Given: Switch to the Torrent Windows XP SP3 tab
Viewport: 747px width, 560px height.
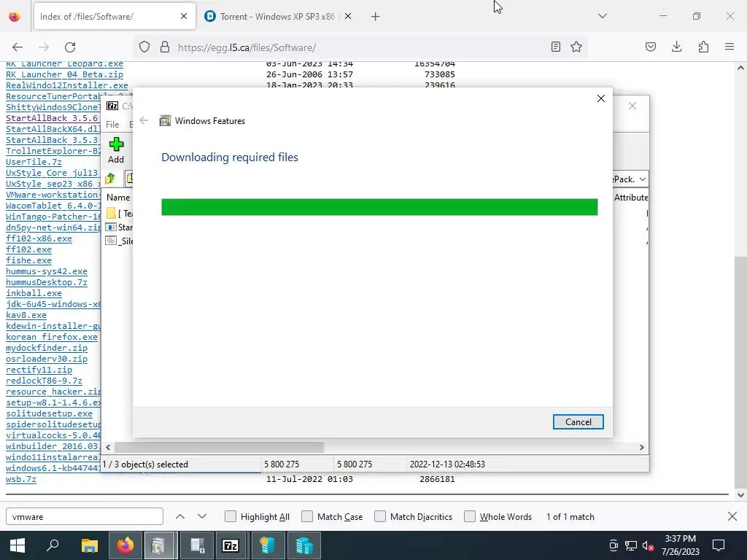Looking at the screenshot, I should 278,17.
